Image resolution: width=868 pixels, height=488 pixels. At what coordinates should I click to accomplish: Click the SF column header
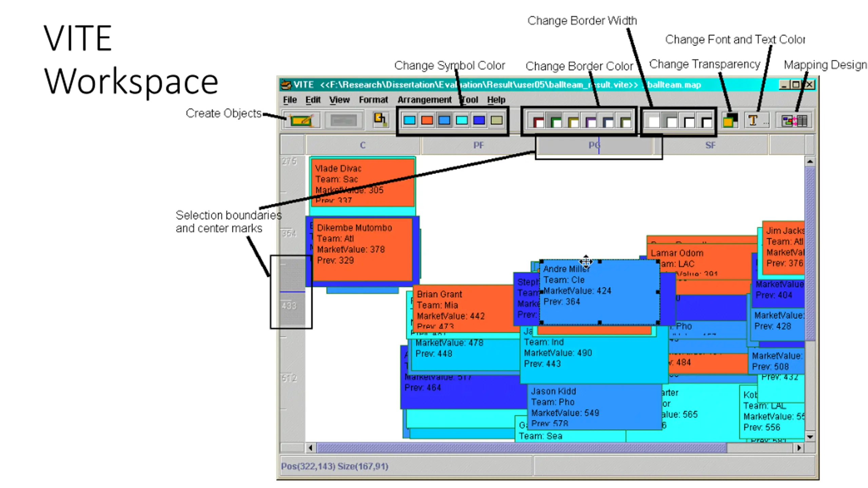[710, 145]
